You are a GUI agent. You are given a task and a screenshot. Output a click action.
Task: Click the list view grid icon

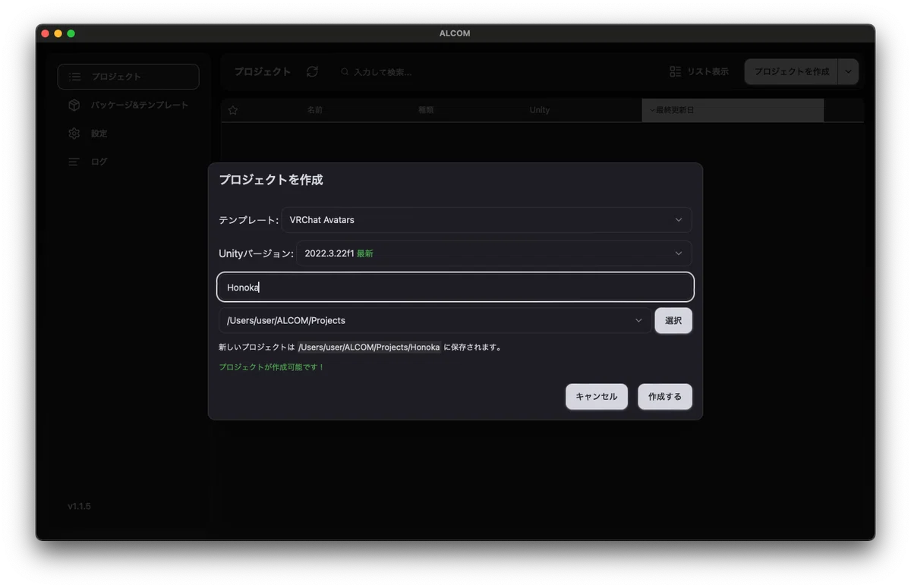pyautogui.click(x=676, y=71)
